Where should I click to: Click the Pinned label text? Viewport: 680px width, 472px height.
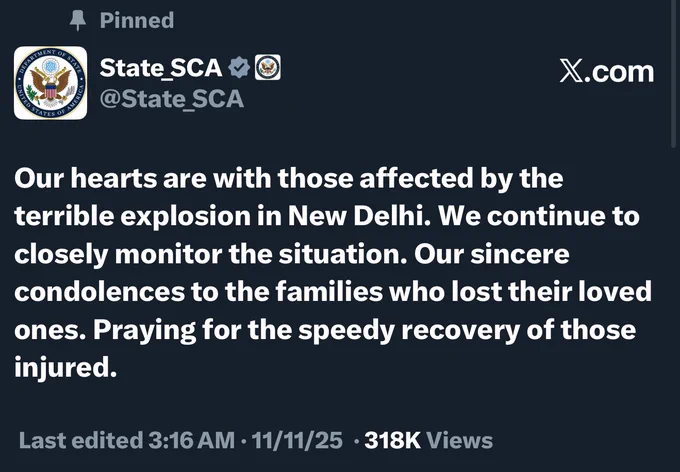click(x=137, y=20)
